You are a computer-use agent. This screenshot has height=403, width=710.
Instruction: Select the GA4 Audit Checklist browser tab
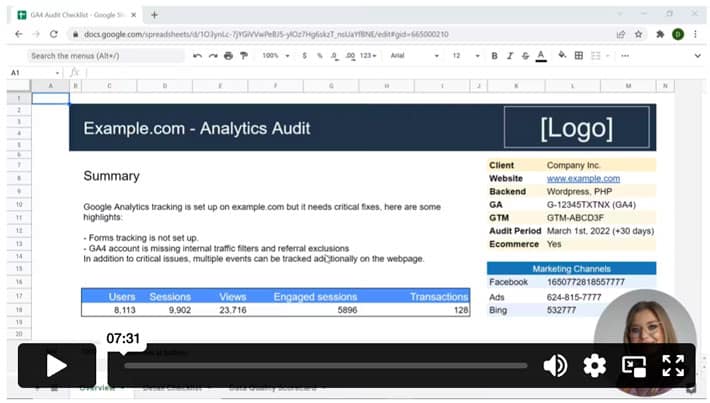77,15
